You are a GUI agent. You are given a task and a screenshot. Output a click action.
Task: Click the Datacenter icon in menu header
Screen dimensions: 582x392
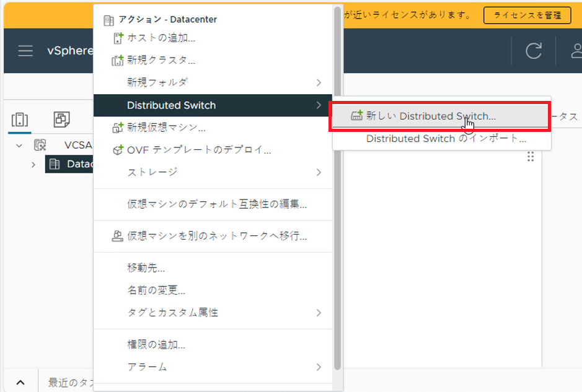coord(108,20)
